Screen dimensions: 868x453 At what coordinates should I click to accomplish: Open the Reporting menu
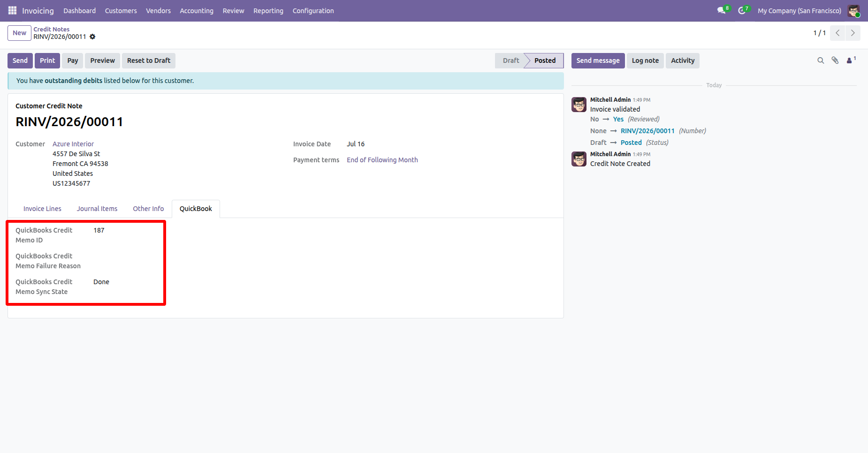click(x=268, y=11)
